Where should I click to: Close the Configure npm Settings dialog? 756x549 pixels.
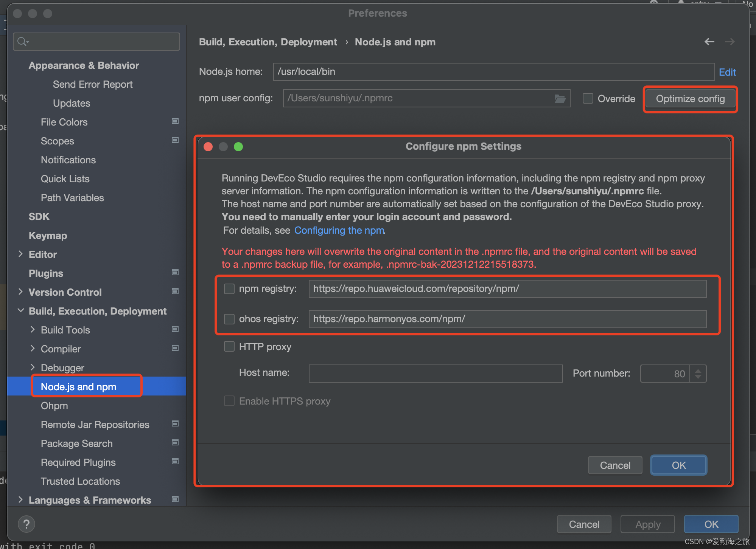coord(208,147)
